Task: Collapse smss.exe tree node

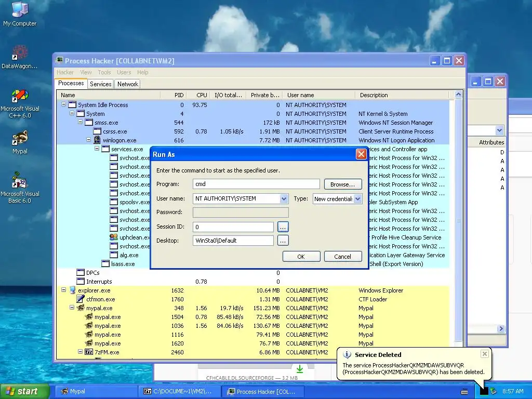Action: pos(81,122)
